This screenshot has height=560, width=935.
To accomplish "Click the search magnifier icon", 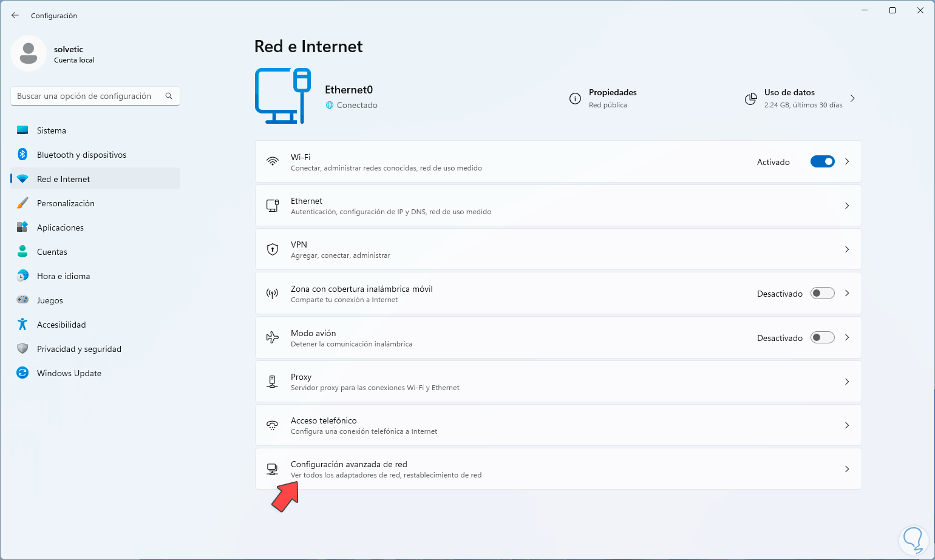I will [x=169, y=96].
